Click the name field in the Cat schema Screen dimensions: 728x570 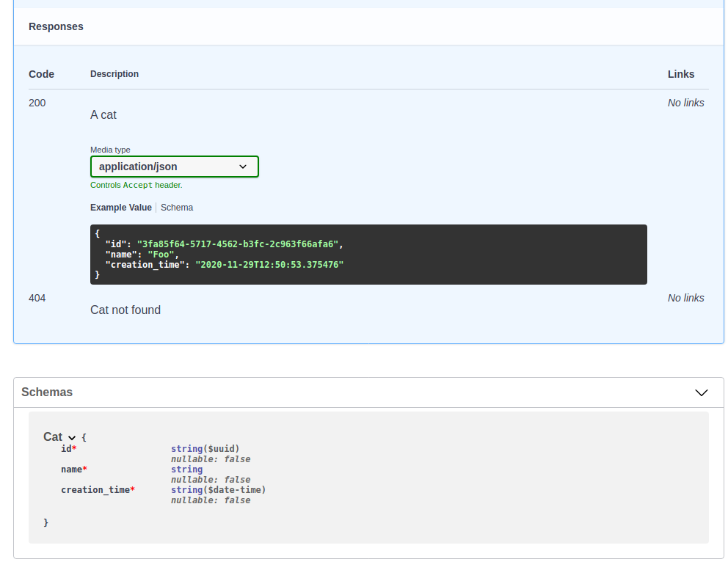pos(70,469)
